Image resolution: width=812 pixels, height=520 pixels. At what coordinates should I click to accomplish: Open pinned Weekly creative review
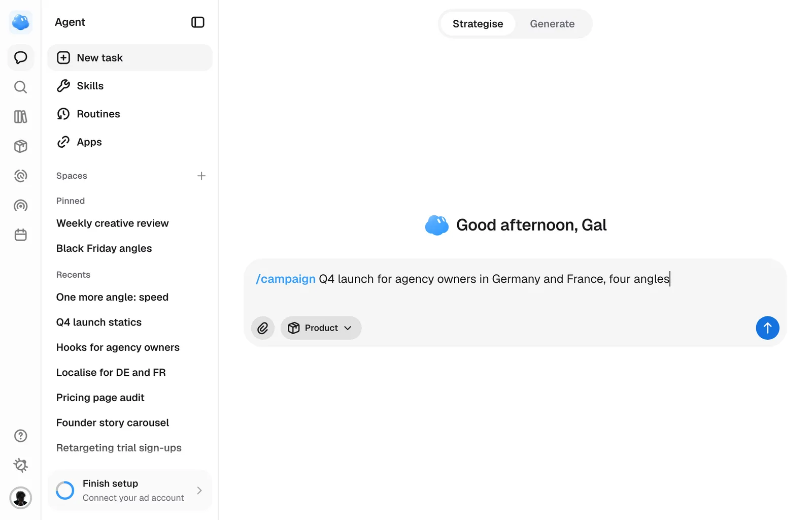pos(112,223)
